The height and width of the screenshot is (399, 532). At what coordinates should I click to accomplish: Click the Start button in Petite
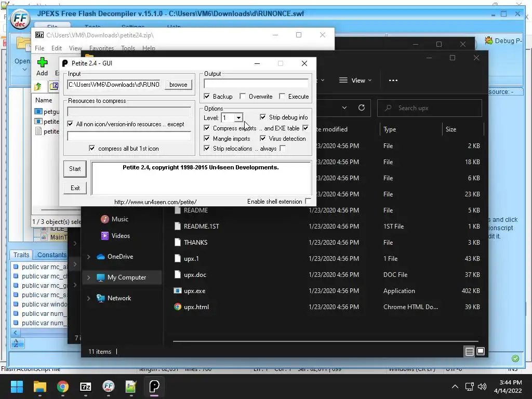(x=75, y=169)
